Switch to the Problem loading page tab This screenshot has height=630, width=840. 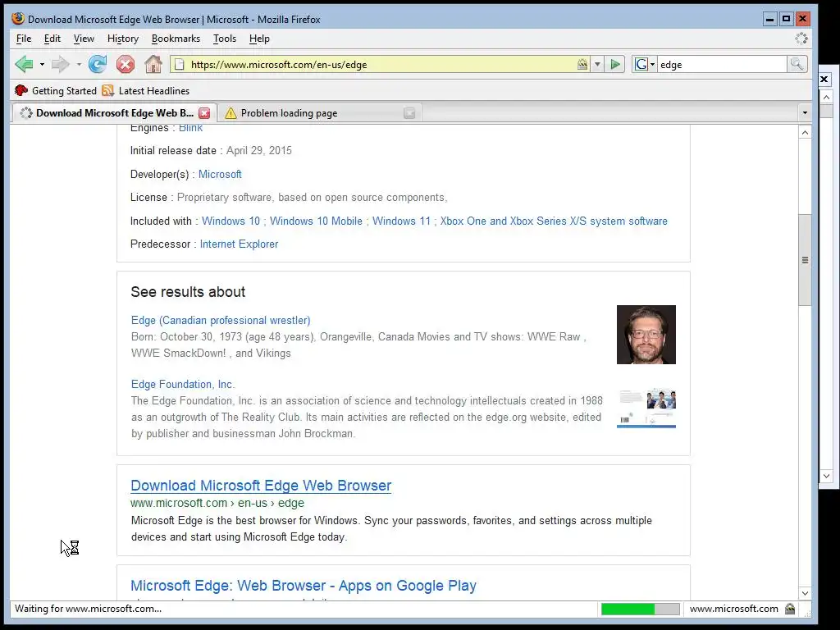pos(319,113)
